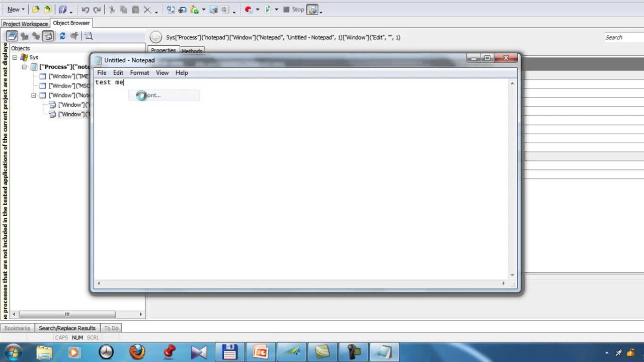This screenshot has height=362, width=644.
Task: Click the Cut scissors icon
Action: pos(112,10)
